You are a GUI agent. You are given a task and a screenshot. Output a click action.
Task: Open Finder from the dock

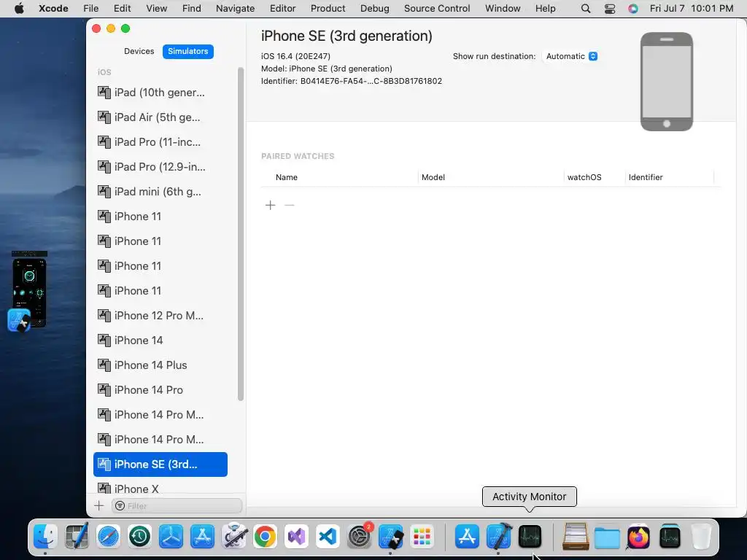(45, 537)
